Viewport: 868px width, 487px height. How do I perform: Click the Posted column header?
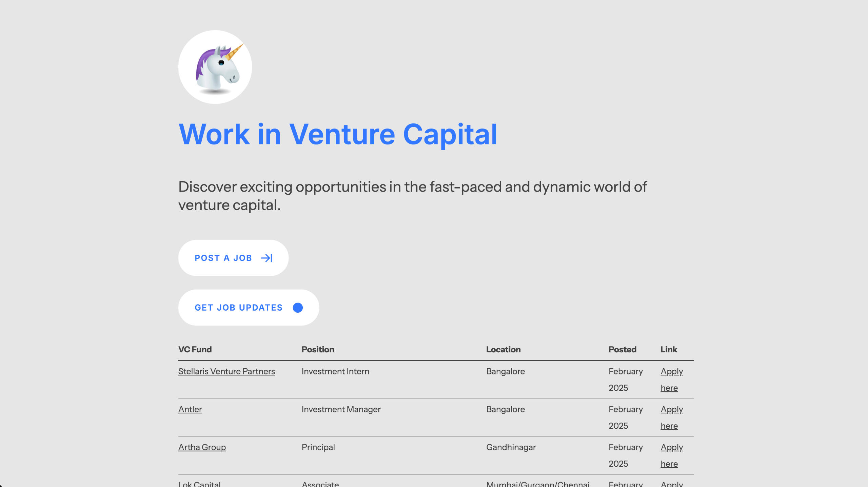623,349
